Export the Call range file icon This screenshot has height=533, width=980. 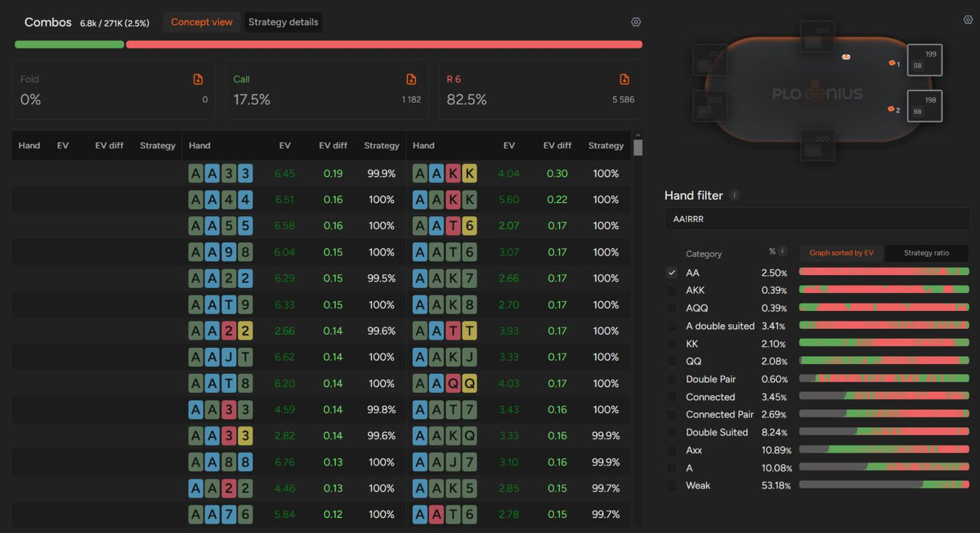(411, 79)
